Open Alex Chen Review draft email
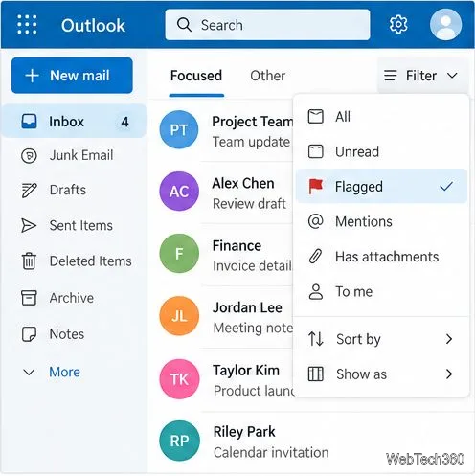 pyautogui.click(x=221, y=193)
